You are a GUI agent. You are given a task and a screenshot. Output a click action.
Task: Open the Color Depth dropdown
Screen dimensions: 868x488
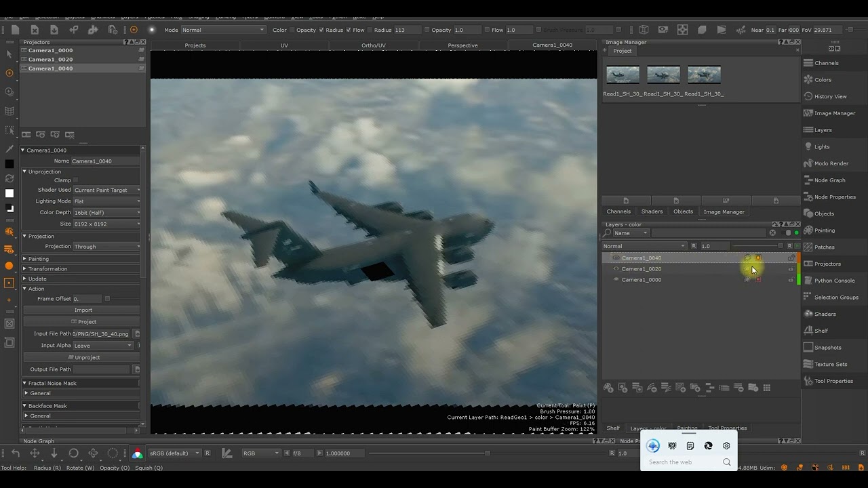click(106, 213)
